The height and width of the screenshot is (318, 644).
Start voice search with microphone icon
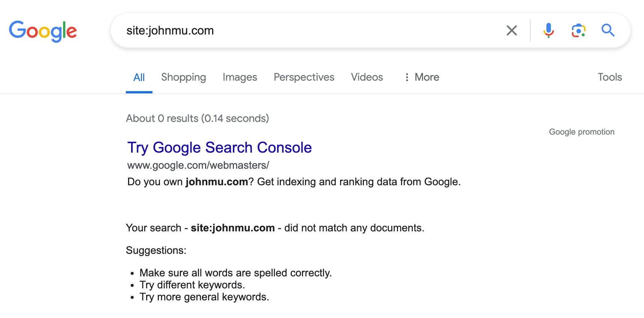point(549,30)
